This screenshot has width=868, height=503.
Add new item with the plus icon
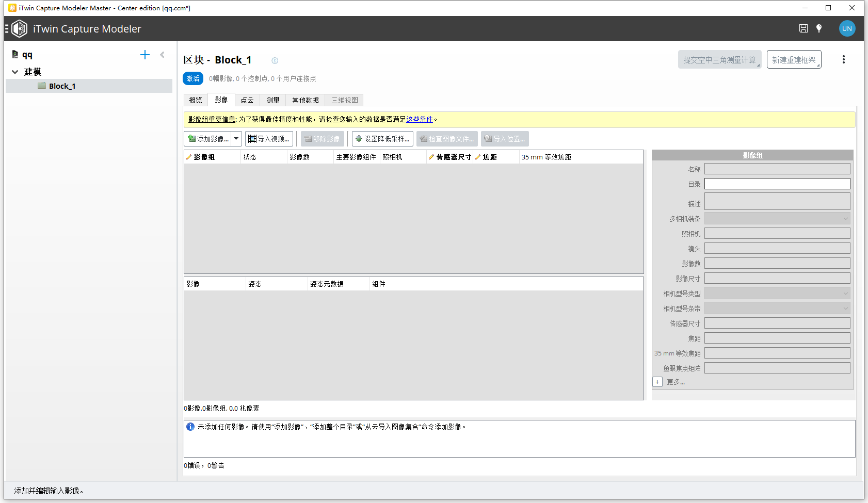(145, 55)
